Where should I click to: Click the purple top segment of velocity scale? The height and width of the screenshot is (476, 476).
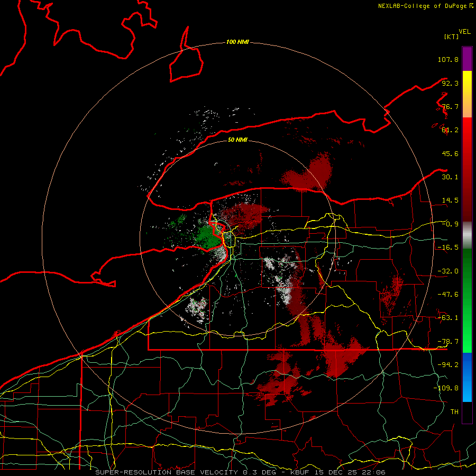(467, 59)
